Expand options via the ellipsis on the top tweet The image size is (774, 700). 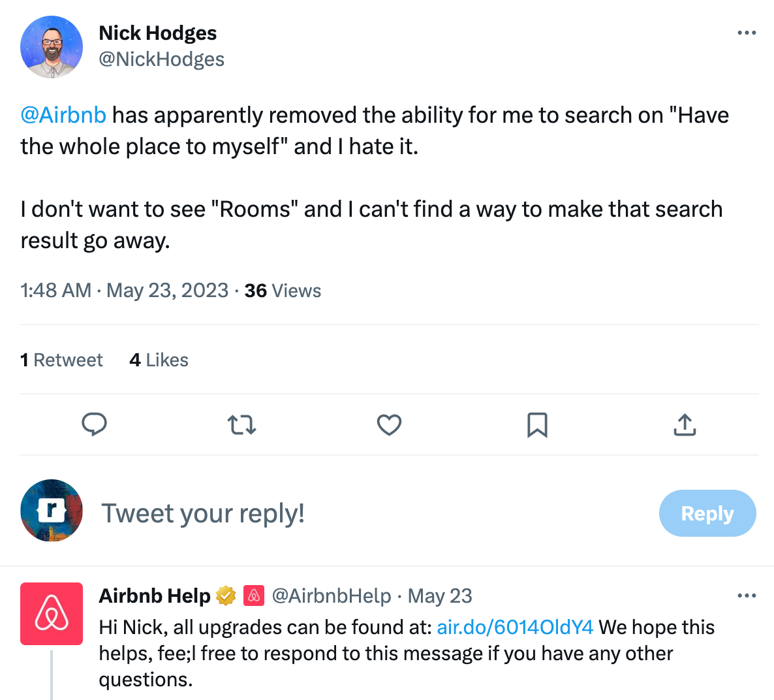[x=747, y=32]
